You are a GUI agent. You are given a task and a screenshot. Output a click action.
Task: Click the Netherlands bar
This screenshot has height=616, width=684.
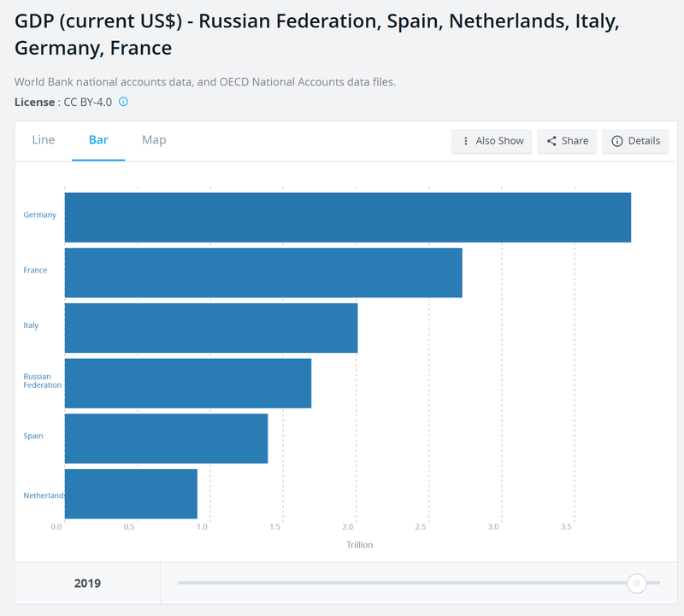(131, 494)
